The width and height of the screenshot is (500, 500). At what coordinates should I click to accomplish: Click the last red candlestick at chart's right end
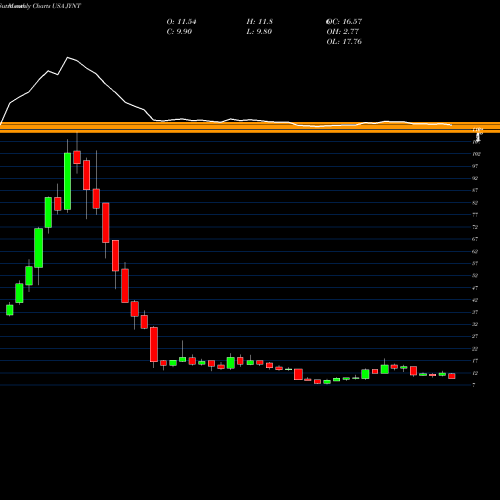click(452, 376)
